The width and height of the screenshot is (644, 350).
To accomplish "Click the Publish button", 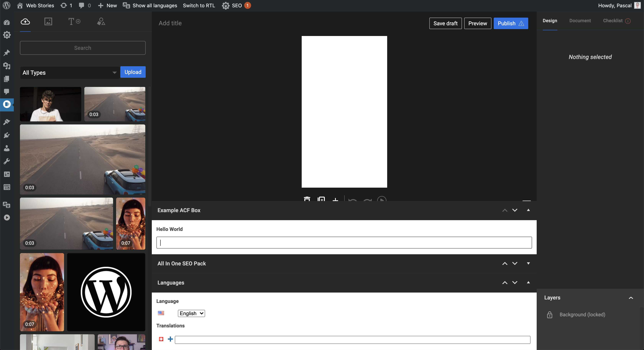I will point(510,23).
